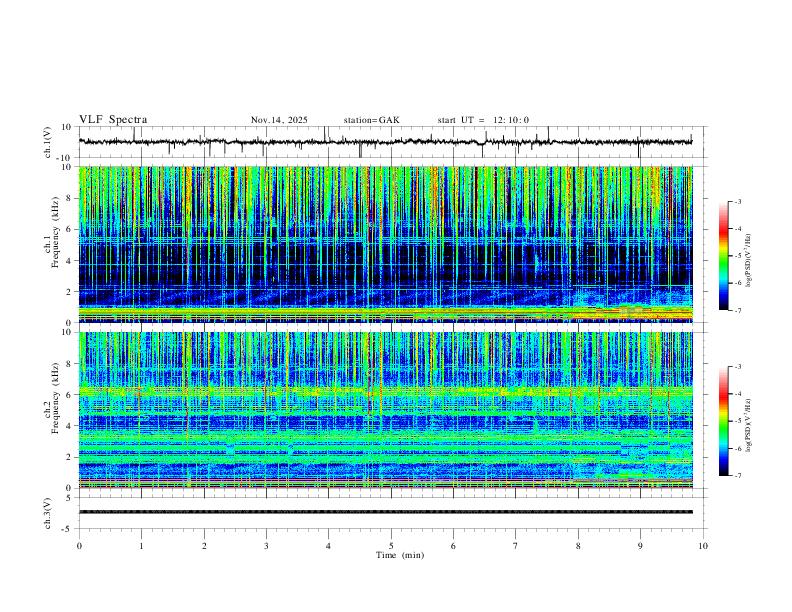
Task: Select the date text "Nov.14, 2025"
Action: pyautogui.click(x=279, y=120)
